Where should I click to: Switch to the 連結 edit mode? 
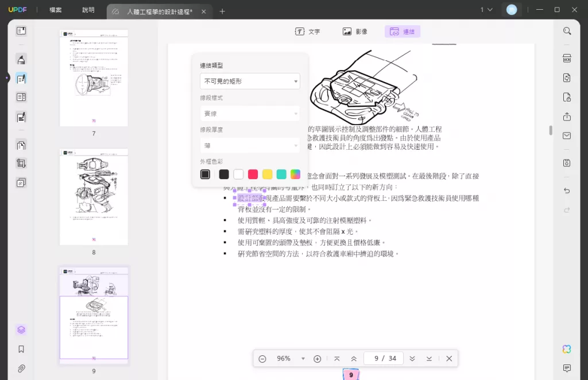[403, 32]
